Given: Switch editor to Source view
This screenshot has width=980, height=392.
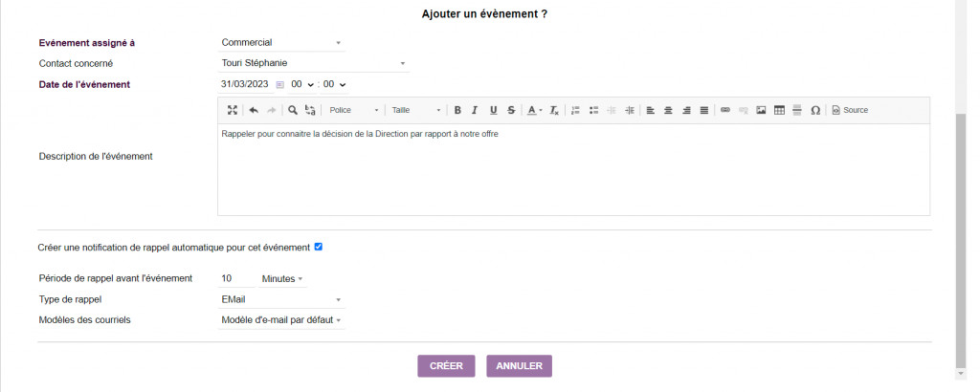Looking at the screenshot, I should (850, 110).
